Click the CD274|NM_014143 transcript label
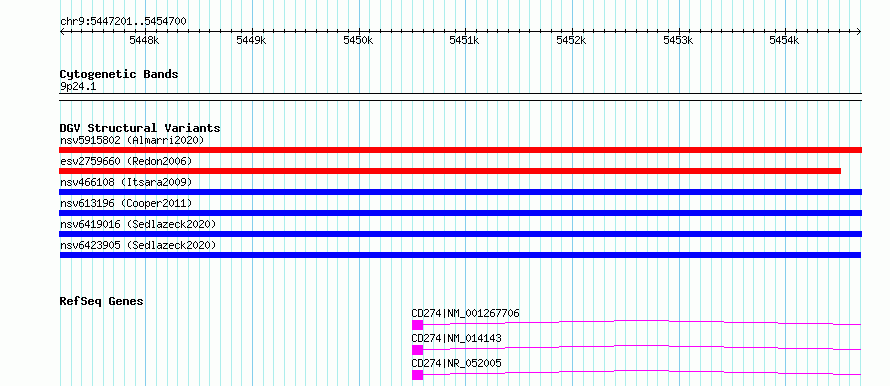This screenshot has height=386, width=890. click(456, 338)
